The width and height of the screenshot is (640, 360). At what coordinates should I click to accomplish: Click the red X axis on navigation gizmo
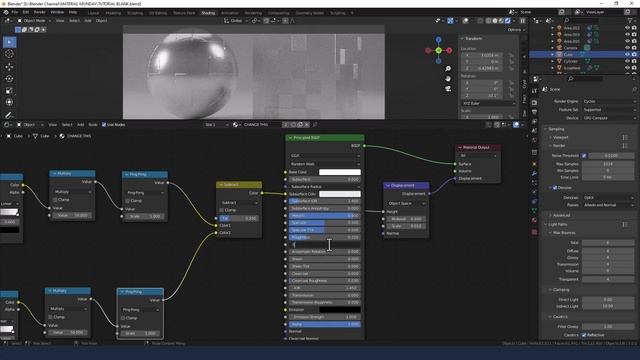point(449,51)
